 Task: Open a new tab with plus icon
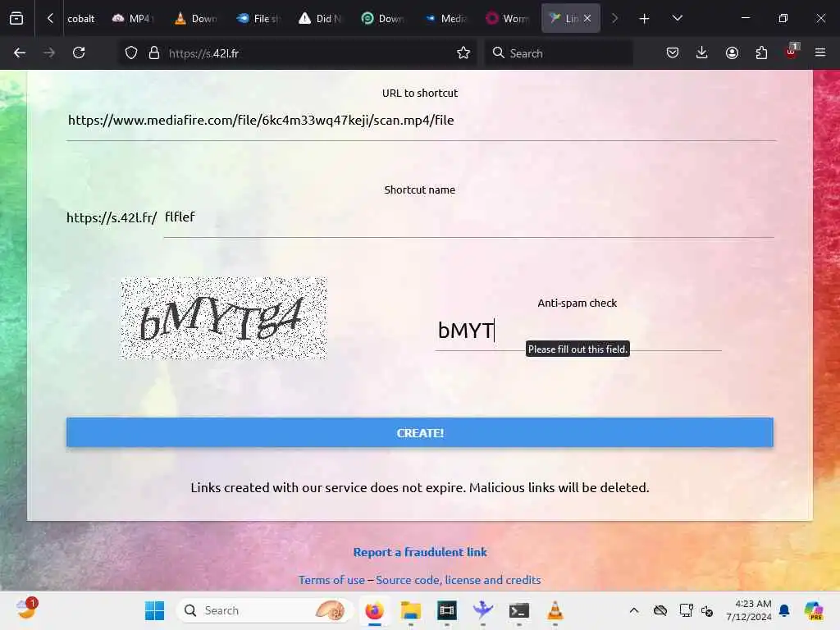point(644,19)
